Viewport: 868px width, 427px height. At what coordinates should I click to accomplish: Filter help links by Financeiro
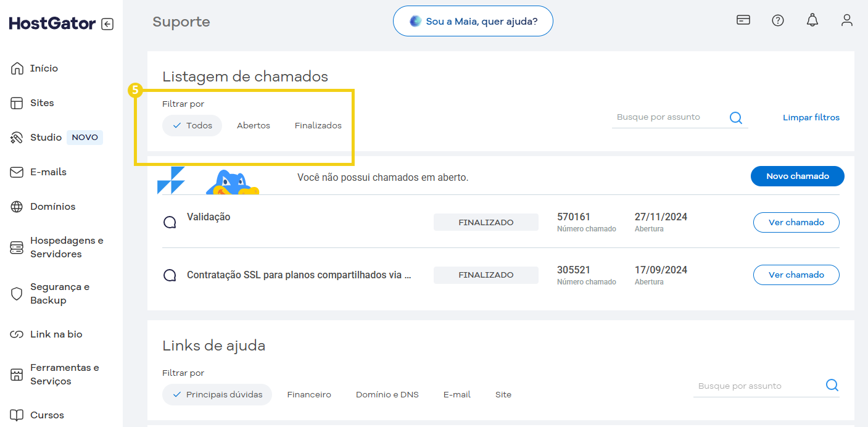[309, 394]
